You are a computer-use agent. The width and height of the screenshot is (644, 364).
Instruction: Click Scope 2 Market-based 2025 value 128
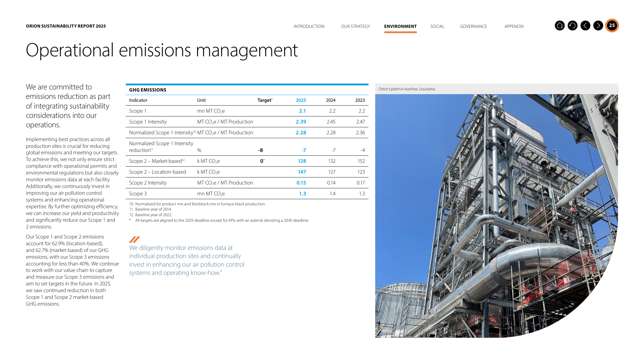tap(302, 161)
